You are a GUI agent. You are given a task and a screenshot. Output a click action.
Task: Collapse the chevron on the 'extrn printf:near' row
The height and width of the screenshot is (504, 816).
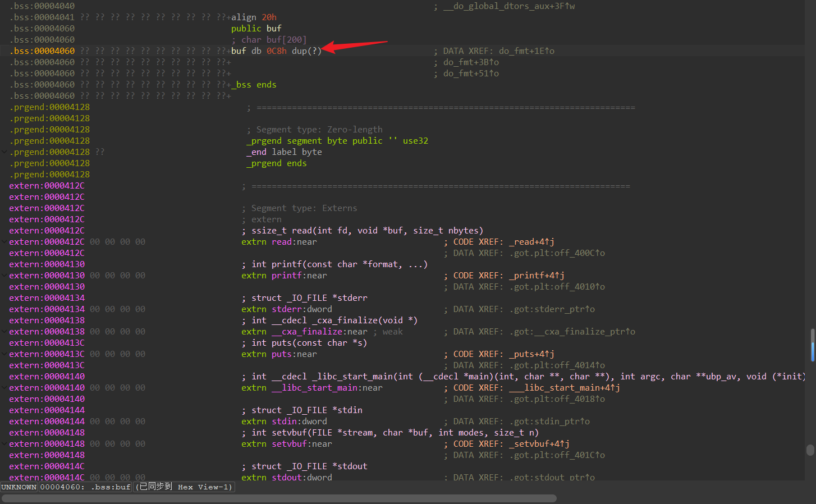4,275
